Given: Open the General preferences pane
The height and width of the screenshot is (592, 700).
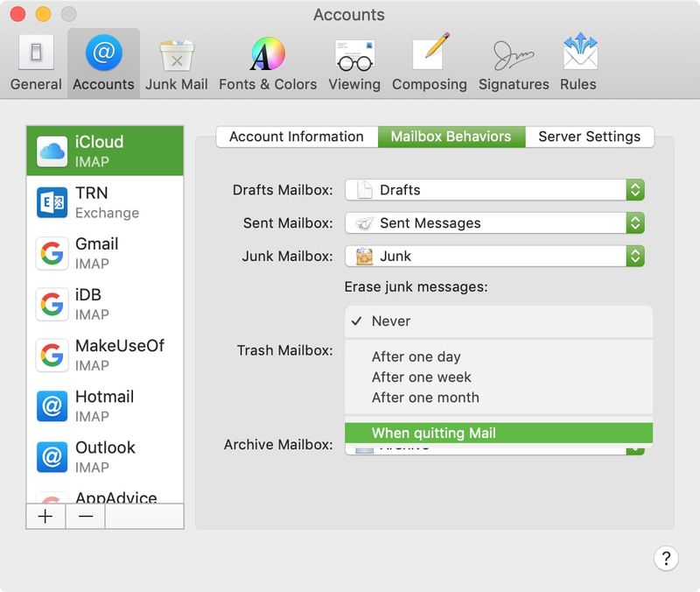Looking at the screenshot, I should (x=36, y=62).
